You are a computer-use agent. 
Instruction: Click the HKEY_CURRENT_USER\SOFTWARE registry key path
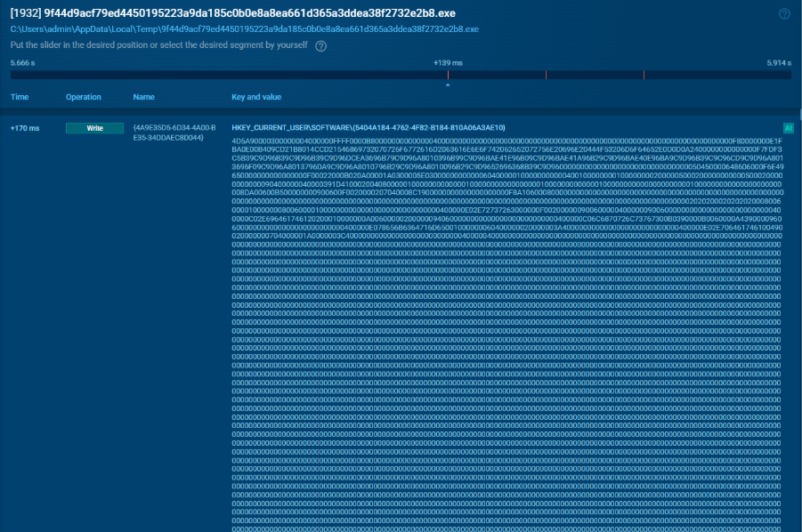click(369, 128)
